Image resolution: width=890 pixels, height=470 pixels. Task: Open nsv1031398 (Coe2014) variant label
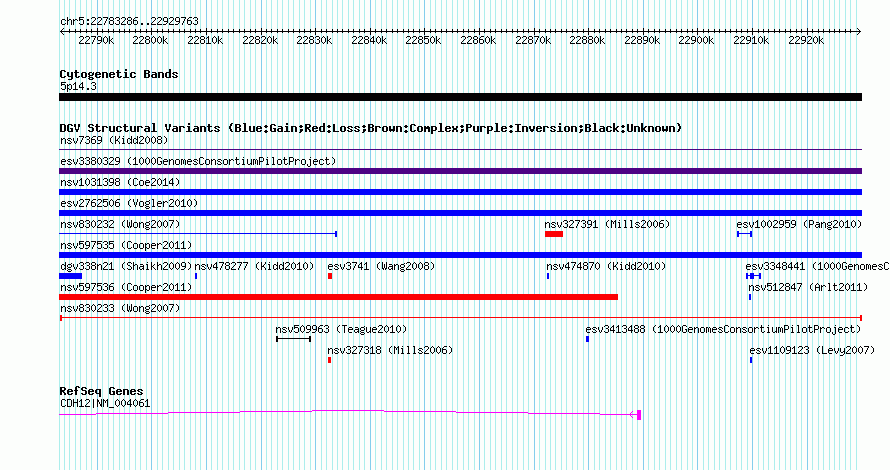pyautogui.click(x=120, y=182)
